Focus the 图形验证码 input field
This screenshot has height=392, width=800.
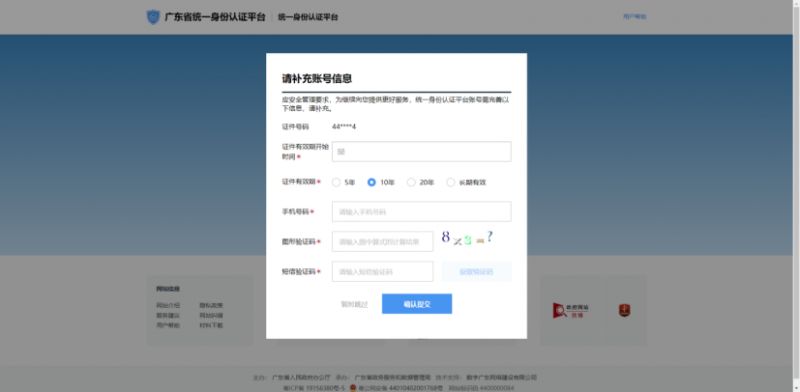pyautogui.click(x=383, y=241)
